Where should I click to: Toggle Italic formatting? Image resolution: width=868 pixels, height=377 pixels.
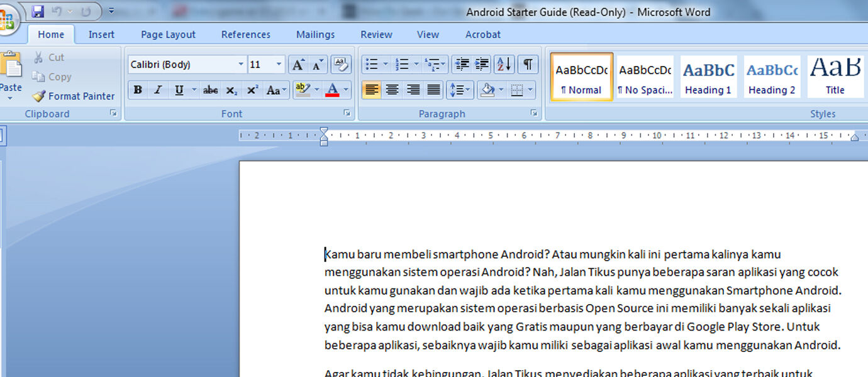click(159, 90)
